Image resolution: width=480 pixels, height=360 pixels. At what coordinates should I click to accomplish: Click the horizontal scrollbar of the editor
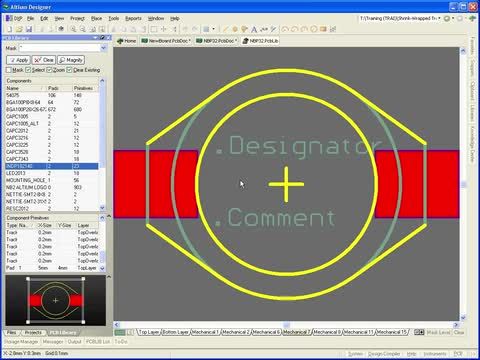[x=286, y=324]
